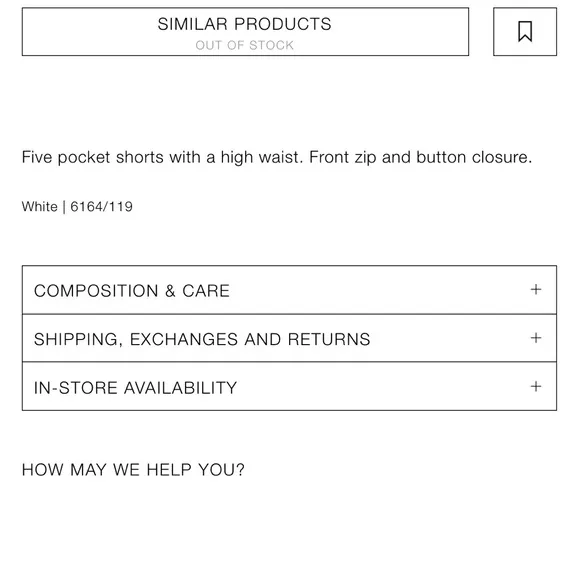
Task: Select the White colour label
Action: click(x=40, y=206)
